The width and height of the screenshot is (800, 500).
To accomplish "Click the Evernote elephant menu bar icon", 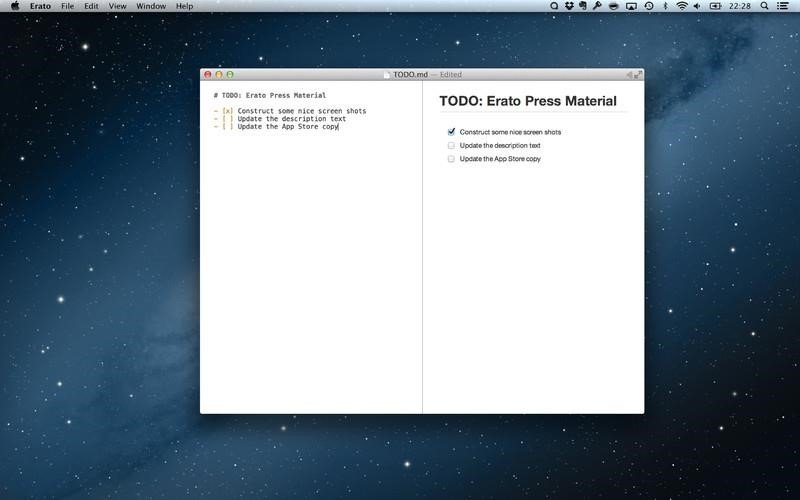I will pos(583,6).
